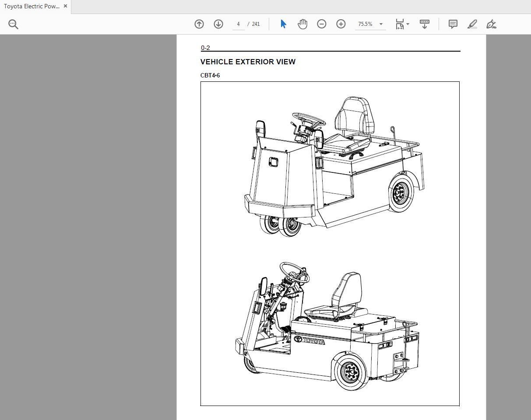Close the Toyota Electric Pow tab
531x420 pixels.
pyautogui.click(x=65, y=6)
